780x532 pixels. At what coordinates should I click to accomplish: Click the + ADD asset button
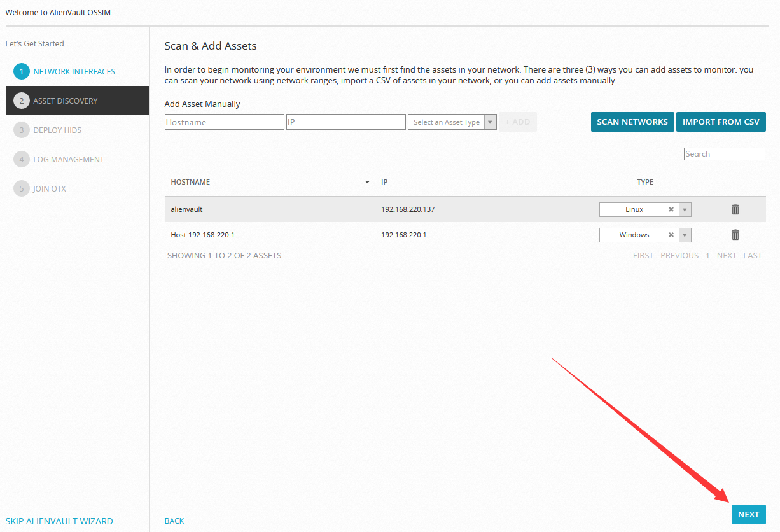tap(518, 122)
